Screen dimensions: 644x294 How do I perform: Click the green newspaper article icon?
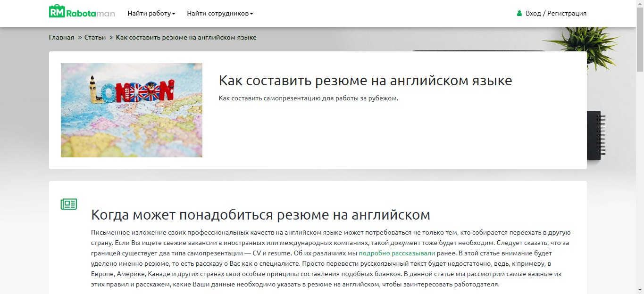click(69, 204)
